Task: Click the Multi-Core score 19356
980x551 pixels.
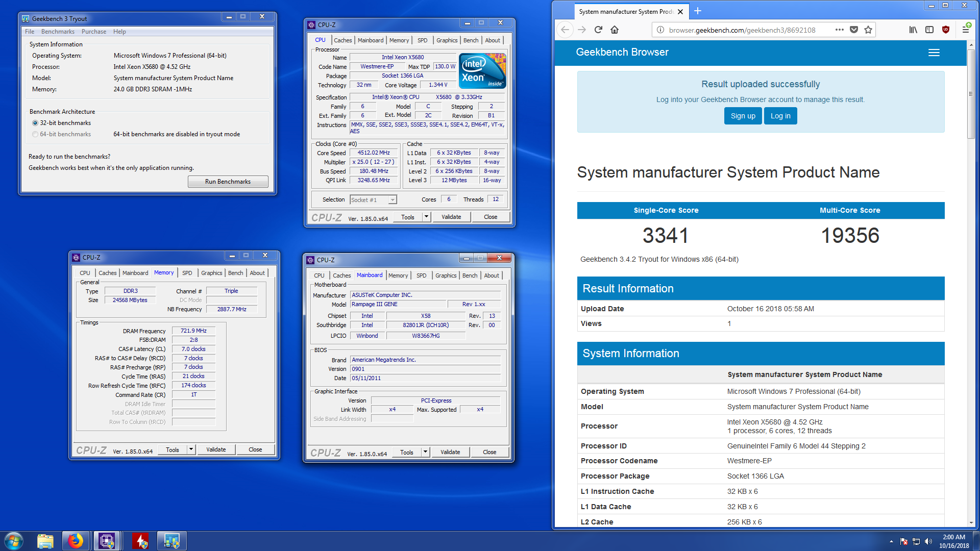Action: click(x=850, y=235)
